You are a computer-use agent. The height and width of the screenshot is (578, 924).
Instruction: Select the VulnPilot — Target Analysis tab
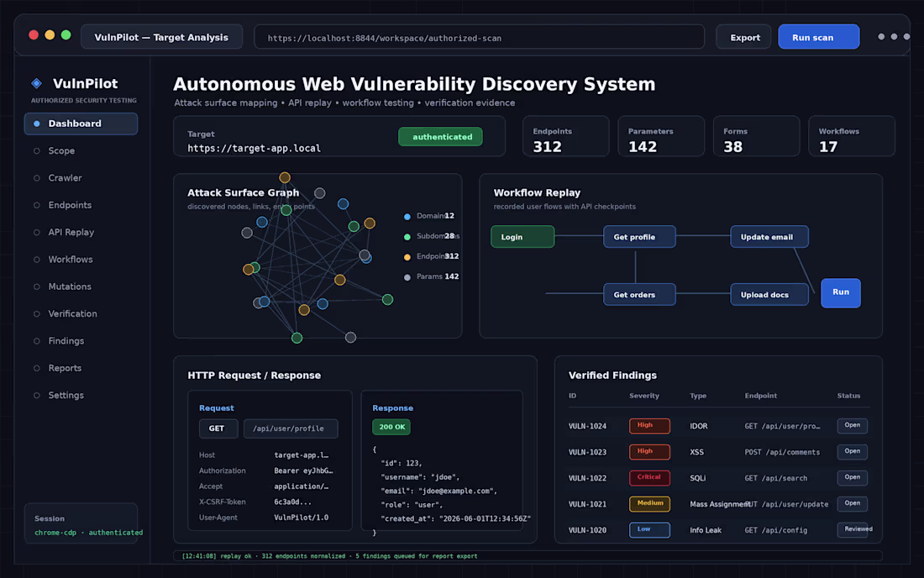(161, 37)
